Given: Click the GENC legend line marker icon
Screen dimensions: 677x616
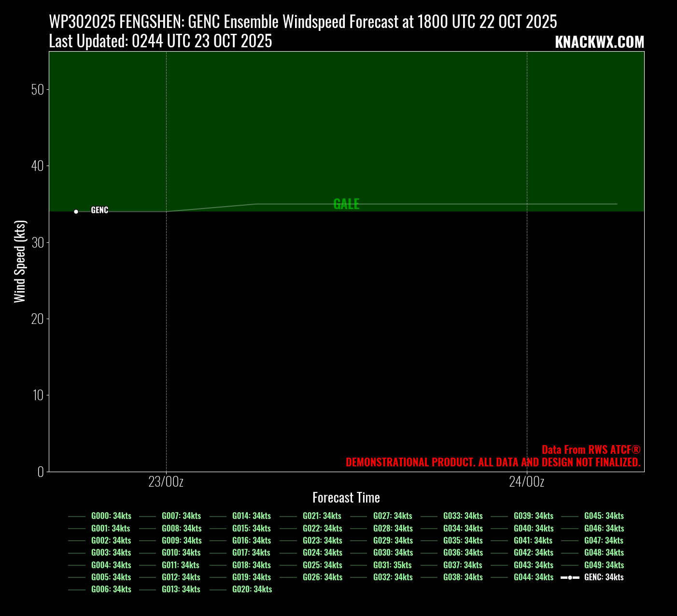Looking at the screenshot, I should tap(570, 577).
